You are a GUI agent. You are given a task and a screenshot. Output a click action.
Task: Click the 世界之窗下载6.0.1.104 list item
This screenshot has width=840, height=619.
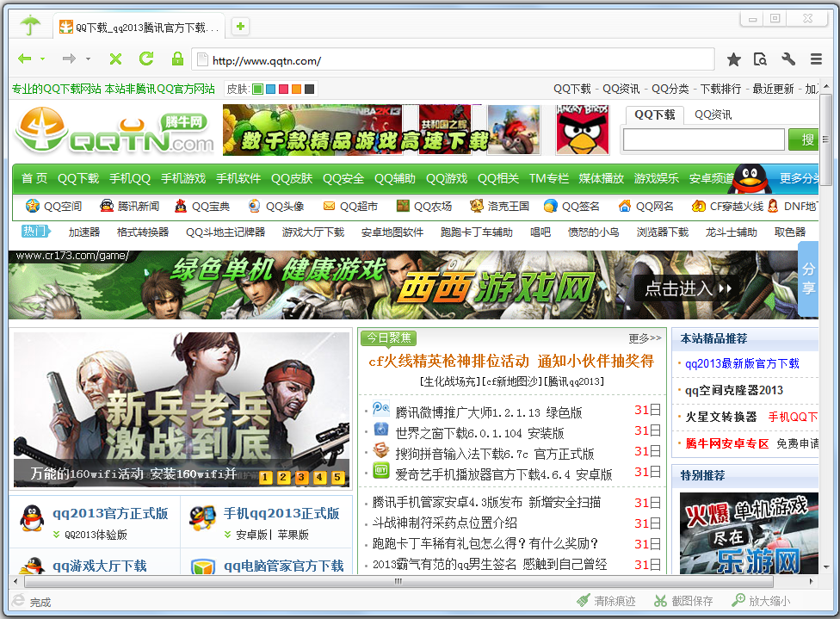[x=479, y=433]
